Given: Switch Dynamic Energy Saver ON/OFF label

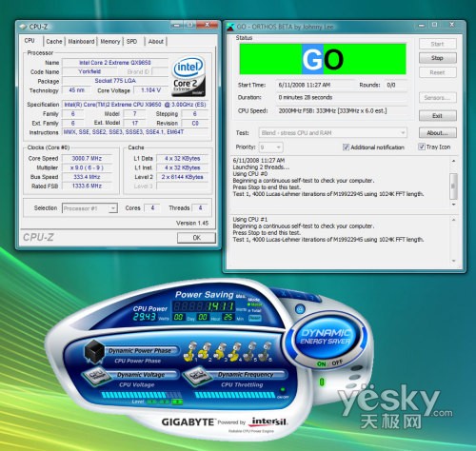Looking at the screenshot, I should coord(329,363).
